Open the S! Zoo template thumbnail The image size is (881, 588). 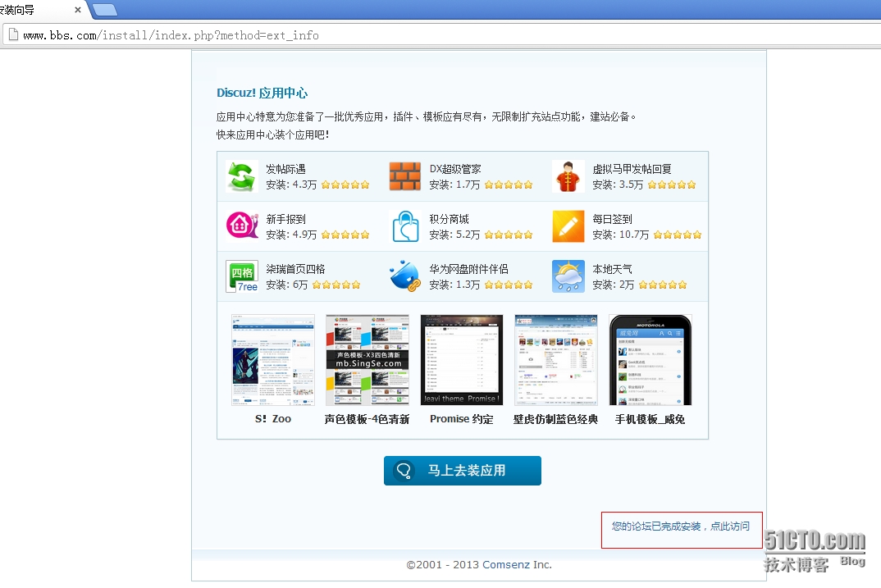[273, 360]
